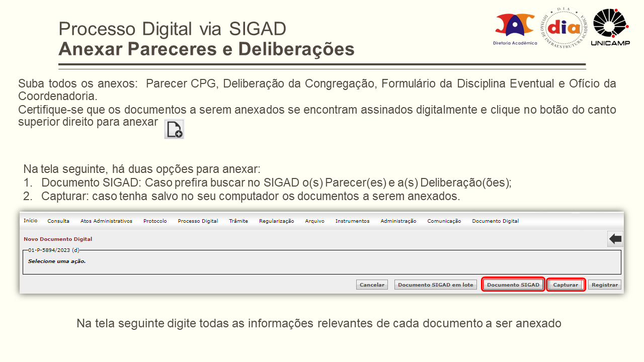Open the Documento Digital menu
Viewport: 644px width, 362px height.
pos(496,221)
